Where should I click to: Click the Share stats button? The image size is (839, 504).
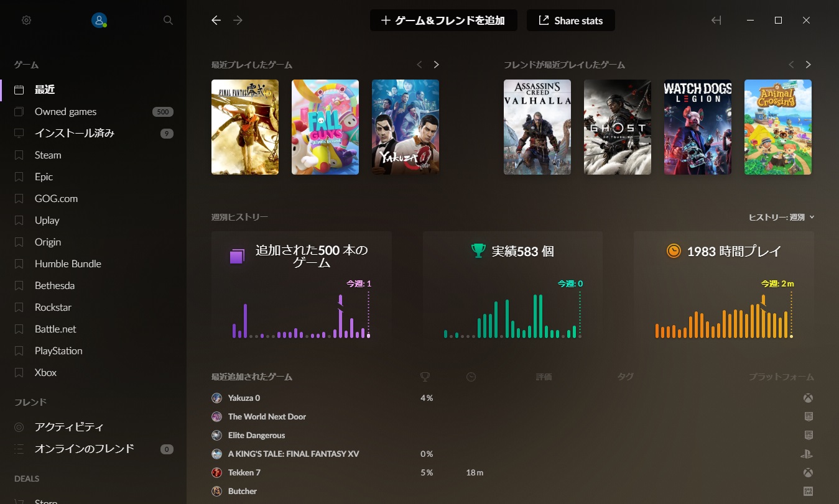(x=570, y=21)
